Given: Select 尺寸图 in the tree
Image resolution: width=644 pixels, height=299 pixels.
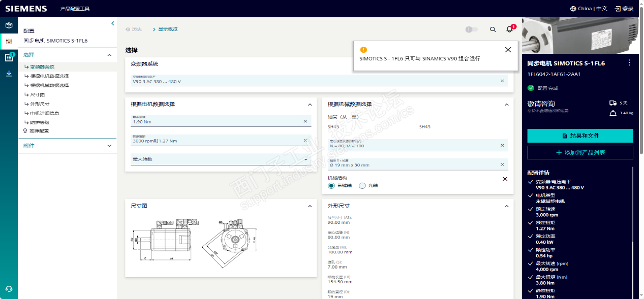Looking at the screenshot, I should coord(37,95).
